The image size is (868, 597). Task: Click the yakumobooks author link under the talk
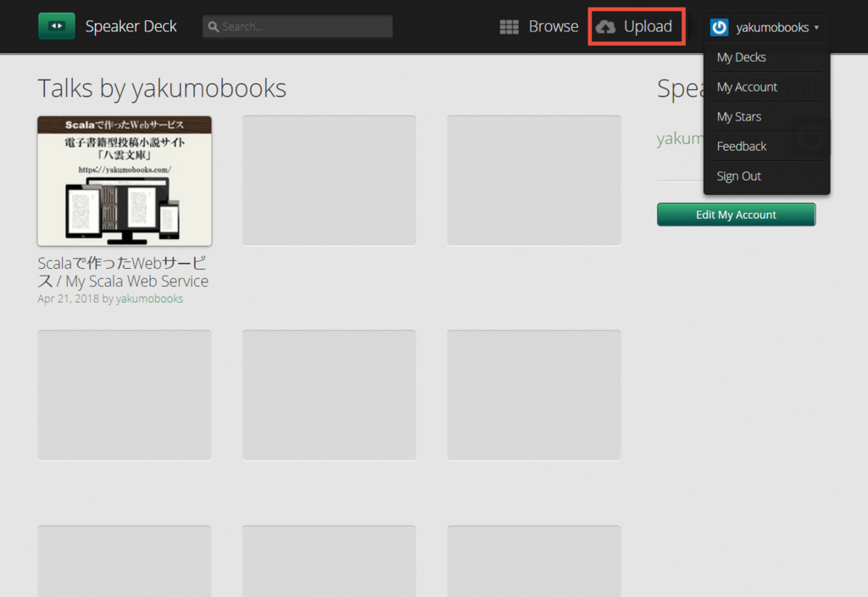pyautogui.click(x=149, y=298)
